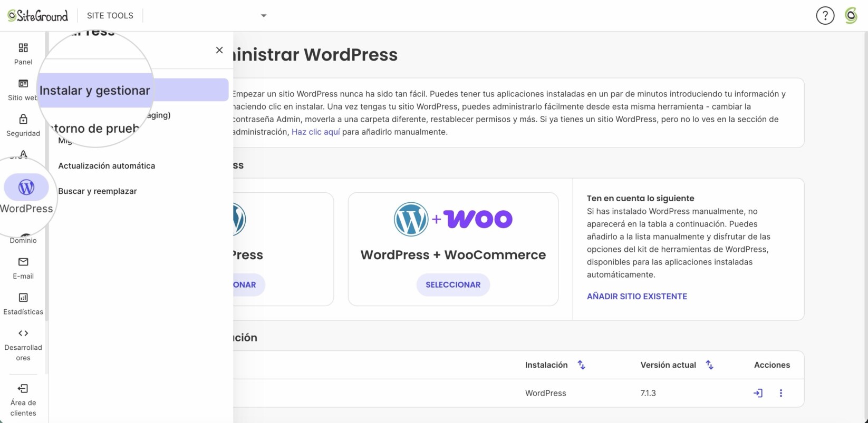868x423 pixels.
Task: Open the Estadísticas chart icon
Action: (23, 298)
